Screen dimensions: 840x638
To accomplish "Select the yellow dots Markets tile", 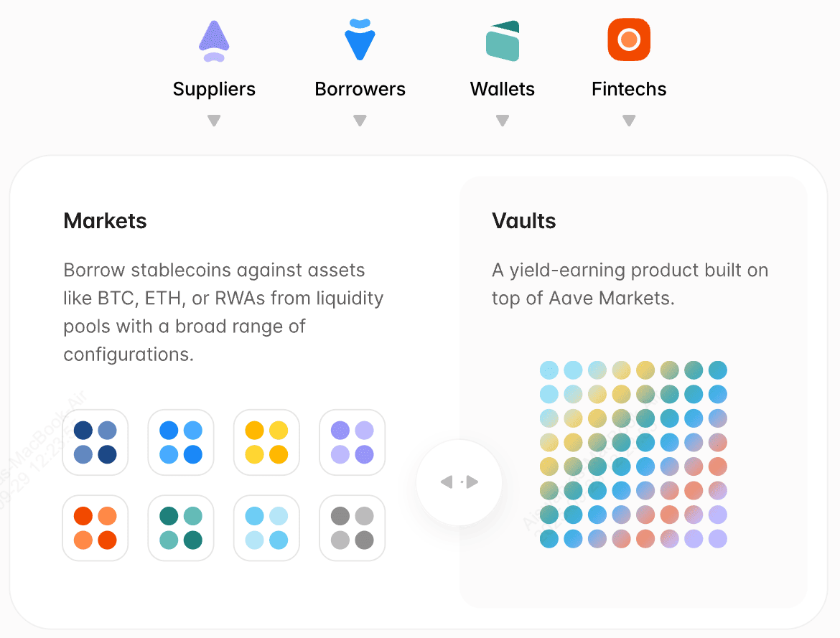I will click(x=266, y=442).
